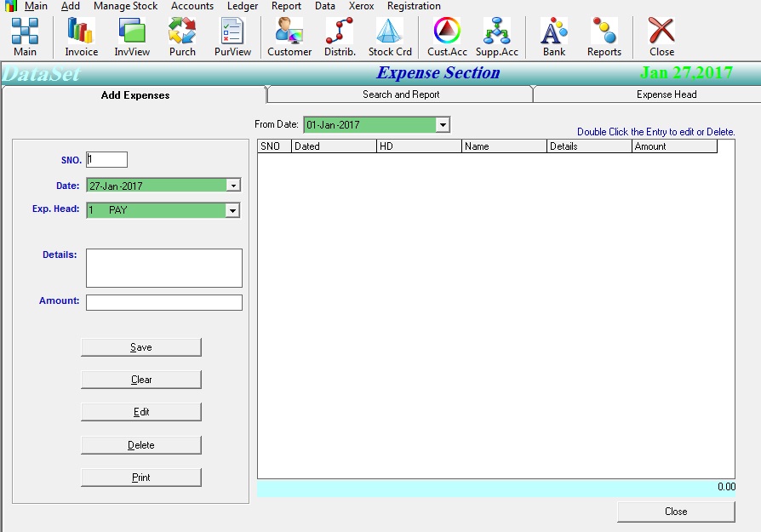The width and height of the screenshot is (761, 532).
Task: Open the Distrib. distributor icon
Action: [x=340, y=37]
